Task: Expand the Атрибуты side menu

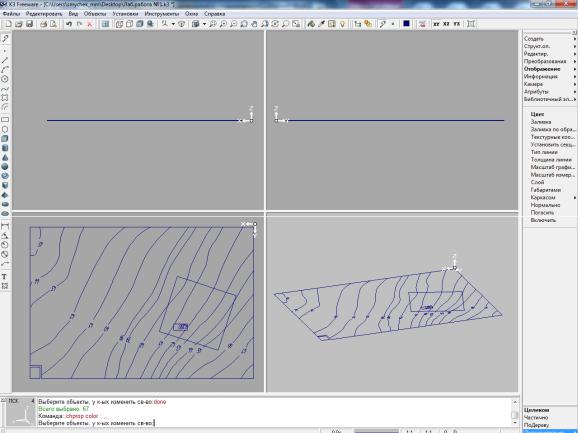Action: pyautogui.click(x=549, y=92)
